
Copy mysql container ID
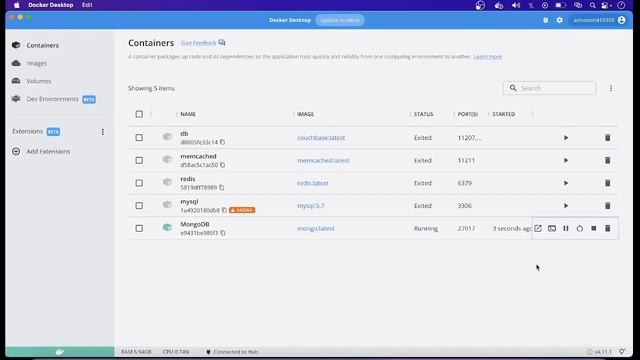point(224,210)
